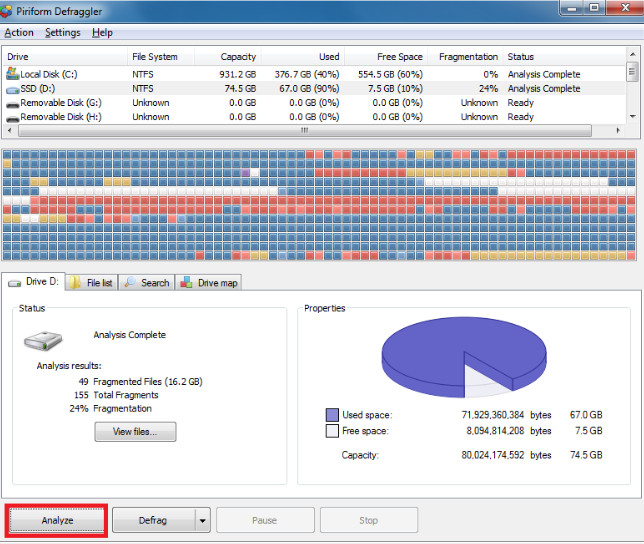
Task: Click the drive list vertical scrollbar thumb
Action: pos(632,71)
